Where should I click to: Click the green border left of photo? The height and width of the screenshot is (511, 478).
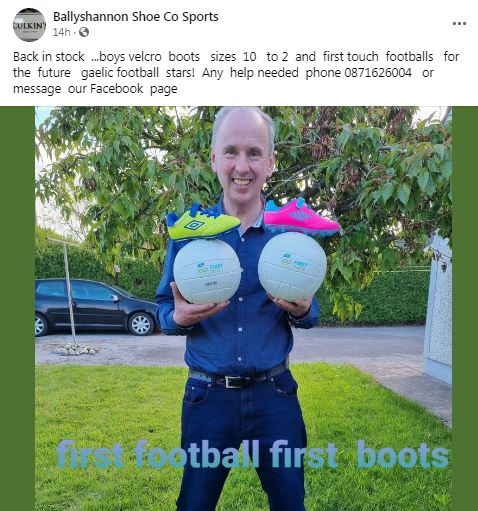pyautogui.click(x=17, y=308)
